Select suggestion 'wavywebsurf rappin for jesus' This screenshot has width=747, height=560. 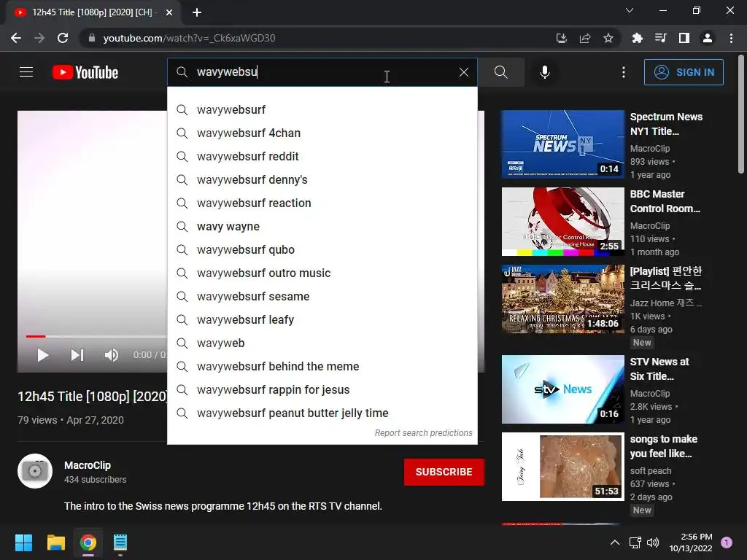(322, 390)
